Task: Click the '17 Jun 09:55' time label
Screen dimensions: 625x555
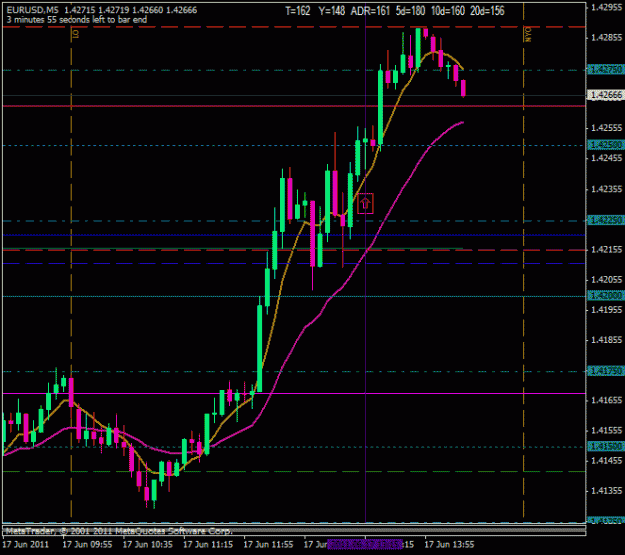Action: (x=87, y=545)
